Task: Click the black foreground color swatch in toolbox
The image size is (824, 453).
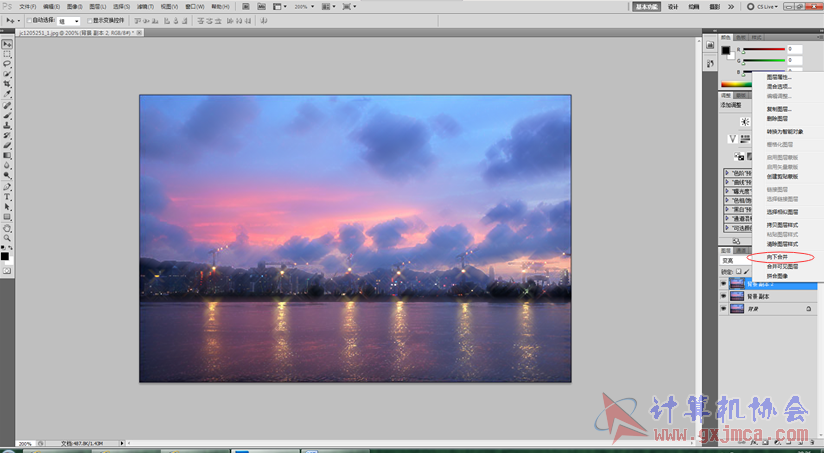Action: click(5, 256)
